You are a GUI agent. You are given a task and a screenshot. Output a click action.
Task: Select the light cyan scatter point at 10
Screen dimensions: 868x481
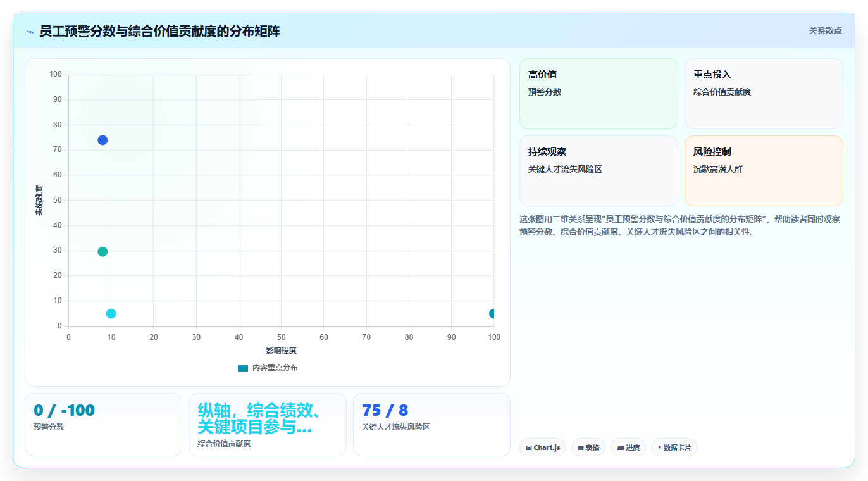click(x=111, y=313)
